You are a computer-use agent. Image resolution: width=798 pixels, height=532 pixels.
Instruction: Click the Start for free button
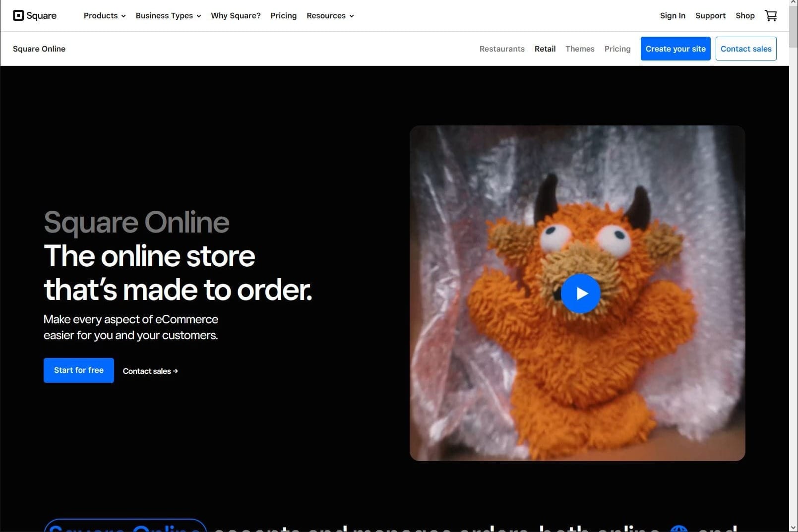(x=79, y=370)
